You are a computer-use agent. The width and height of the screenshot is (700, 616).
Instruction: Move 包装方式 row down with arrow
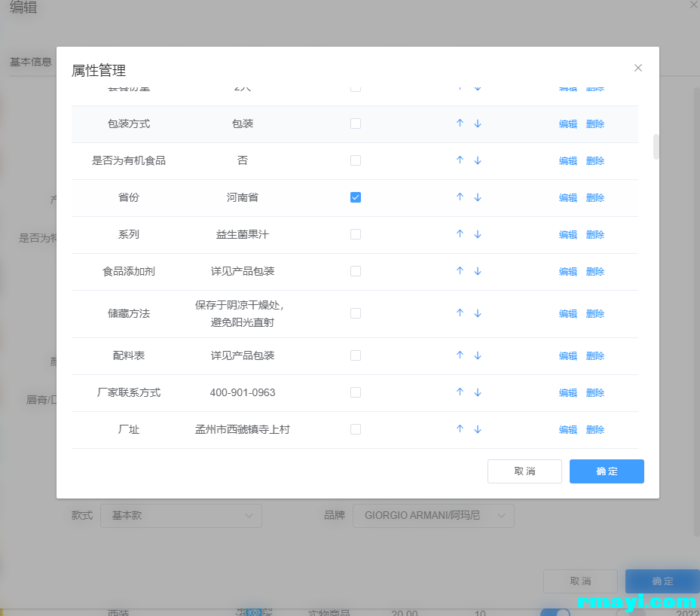point(478,124)
